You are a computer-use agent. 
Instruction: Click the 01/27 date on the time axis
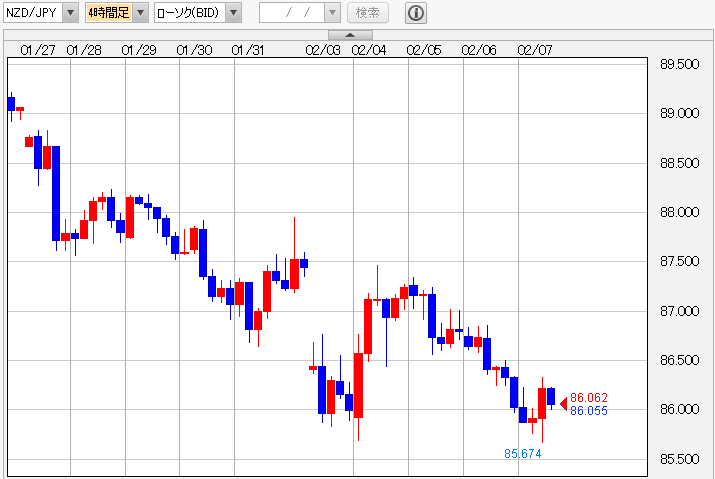tap(38, 49)
